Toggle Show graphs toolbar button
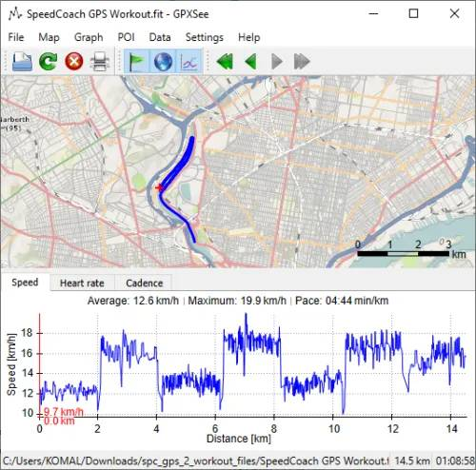 pos(189,61)
